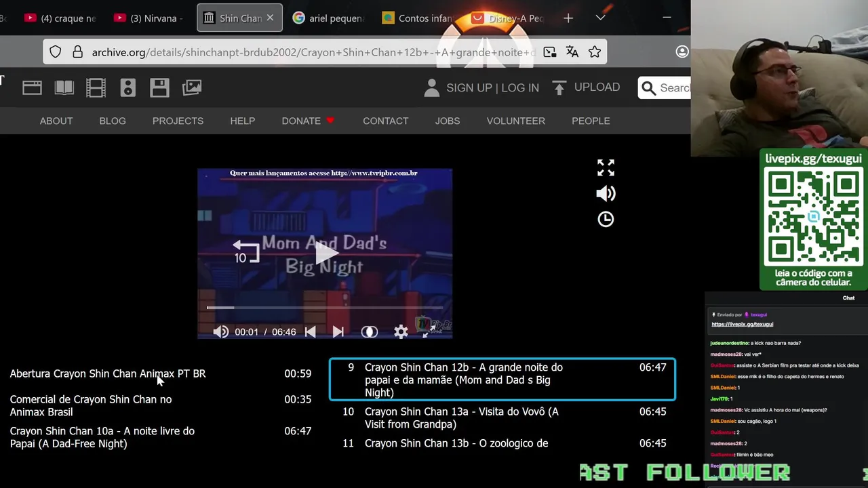Click the expand arrows icon right of video

[606, 167]
